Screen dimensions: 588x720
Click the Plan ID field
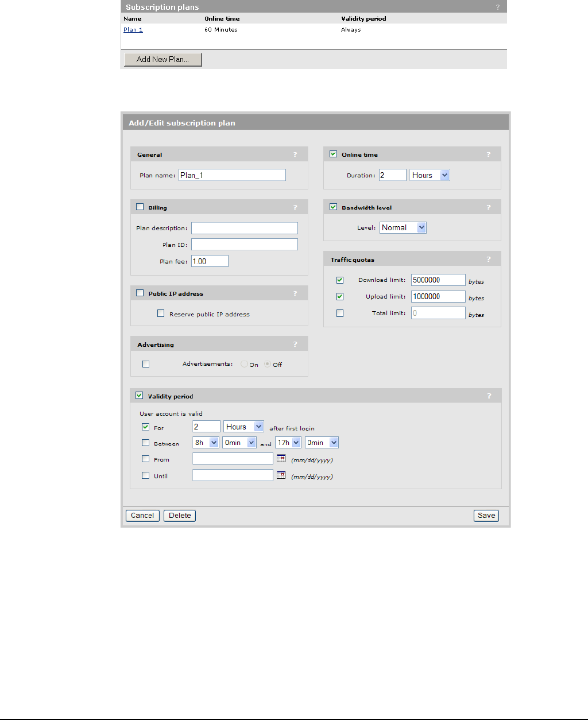click(245, 245)
